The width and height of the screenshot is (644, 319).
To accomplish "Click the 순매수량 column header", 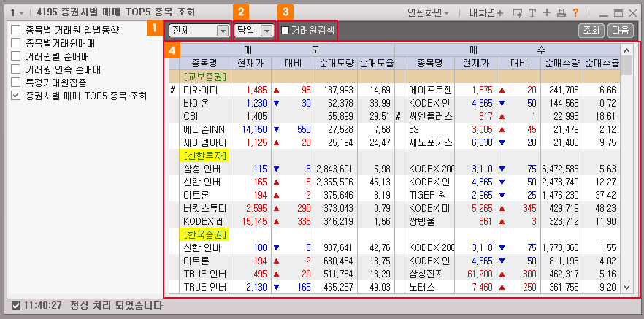I will click(x=561, y=64).
